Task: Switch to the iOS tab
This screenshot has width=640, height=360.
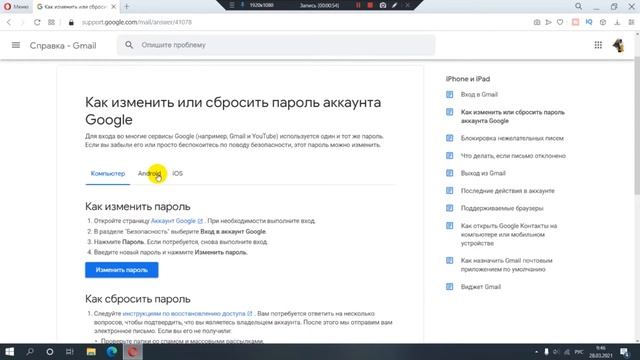Action: (178, 174)
